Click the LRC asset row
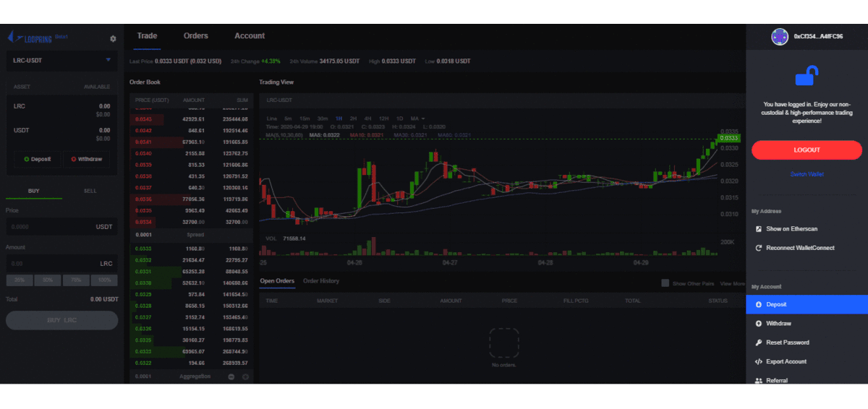This screenshot has width=868, height=409. (61, 110)
